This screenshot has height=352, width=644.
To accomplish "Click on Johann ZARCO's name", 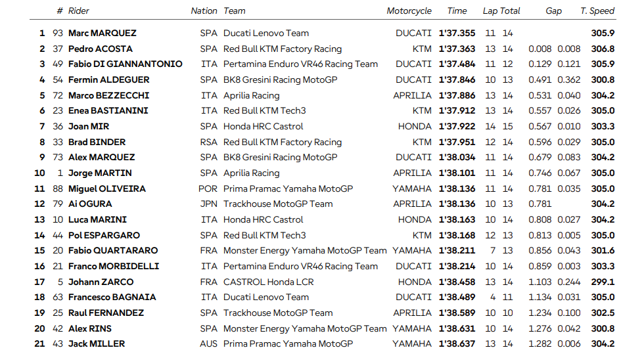I will (x=100, y=282).
